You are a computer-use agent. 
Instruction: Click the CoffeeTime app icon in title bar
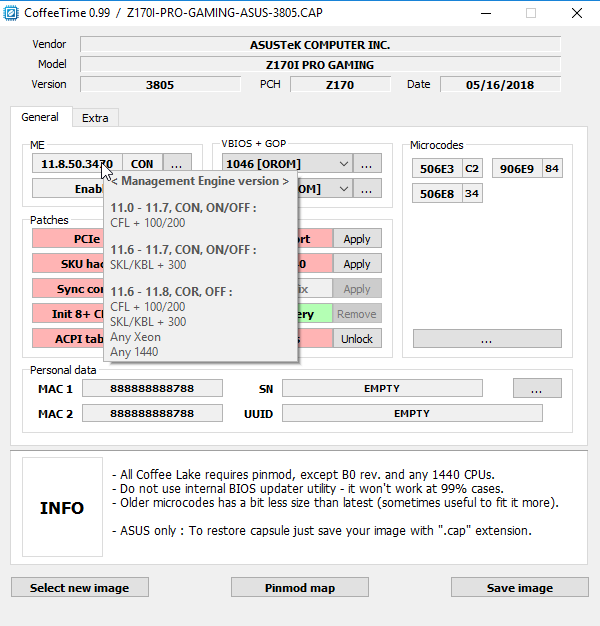[11, 13]
